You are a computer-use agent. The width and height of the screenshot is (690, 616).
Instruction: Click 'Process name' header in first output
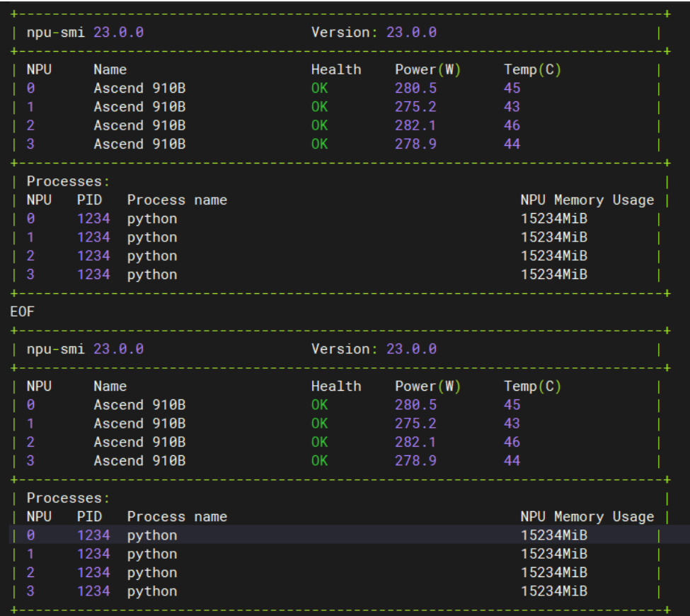coord(177,200)
